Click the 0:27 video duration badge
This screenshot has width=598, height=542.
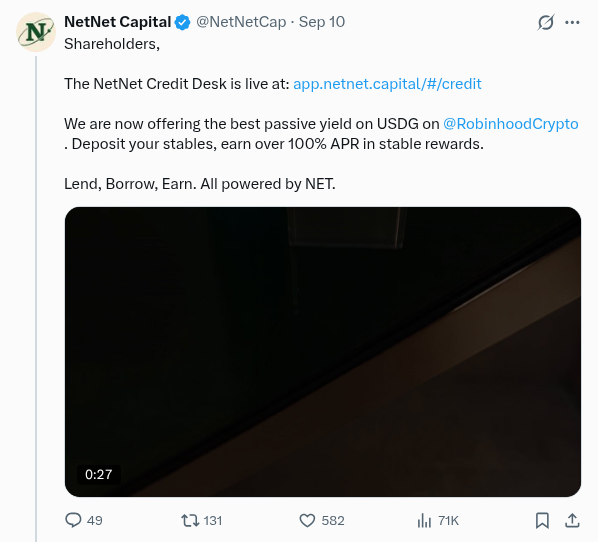99,474
